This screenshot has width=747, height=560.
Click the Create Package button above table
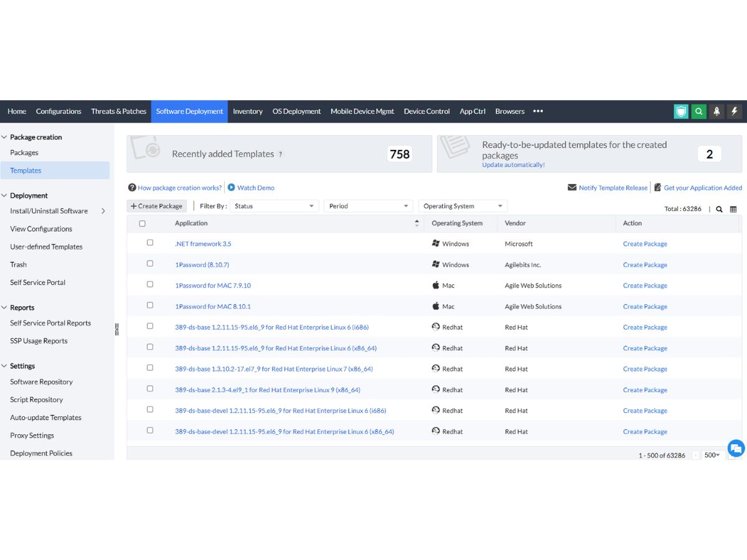point(157,206)
